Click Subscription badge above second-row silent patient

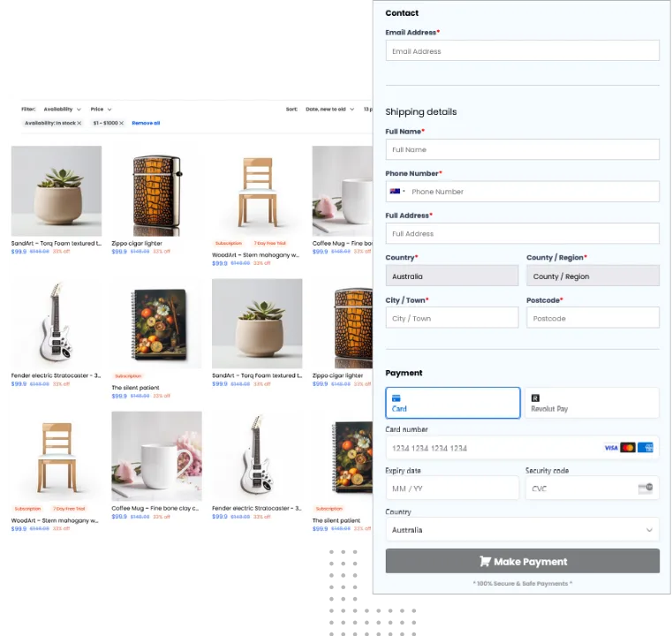pos(128,375)
